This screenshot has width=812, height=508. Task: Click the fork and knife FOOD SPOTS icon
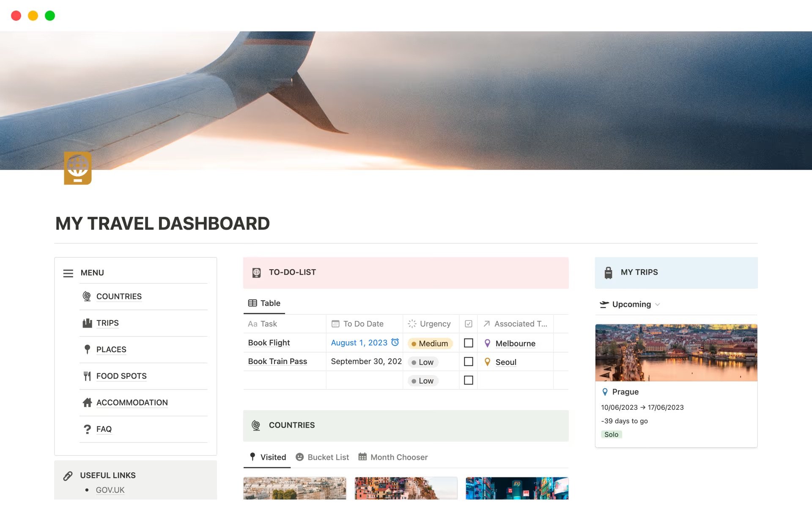(x=87, y=376)
